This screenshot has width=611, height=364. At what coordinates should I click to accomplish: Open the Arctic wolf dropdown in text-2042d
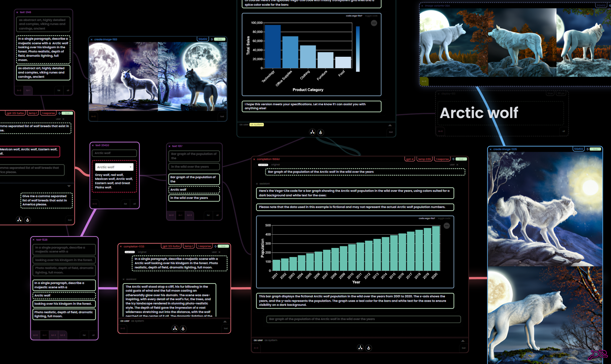point(114,167)
